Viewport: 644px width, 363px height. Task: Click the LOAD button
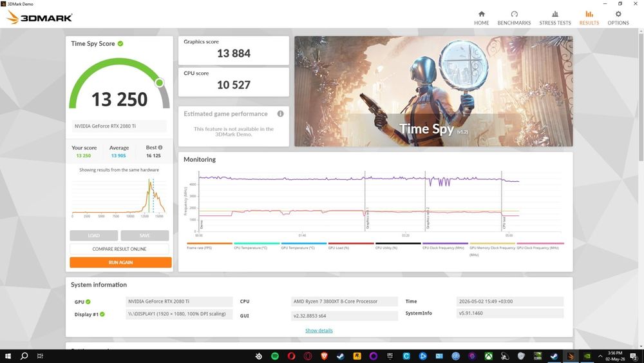point(93,235)
